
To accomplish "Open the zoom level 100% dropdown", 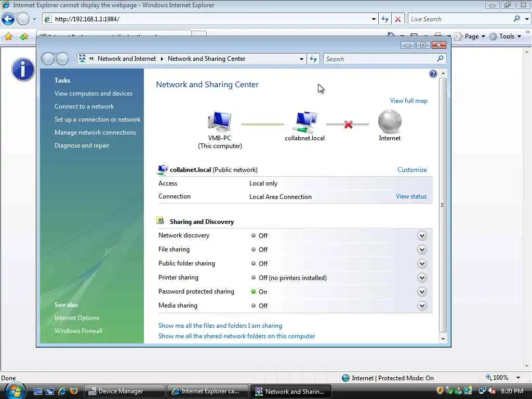I will (518, 378).
